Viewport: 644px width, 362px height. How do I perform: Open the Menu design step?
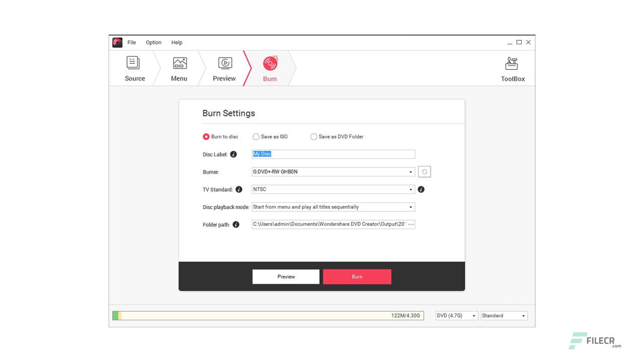pyautogui.click(x=179, y=68)
